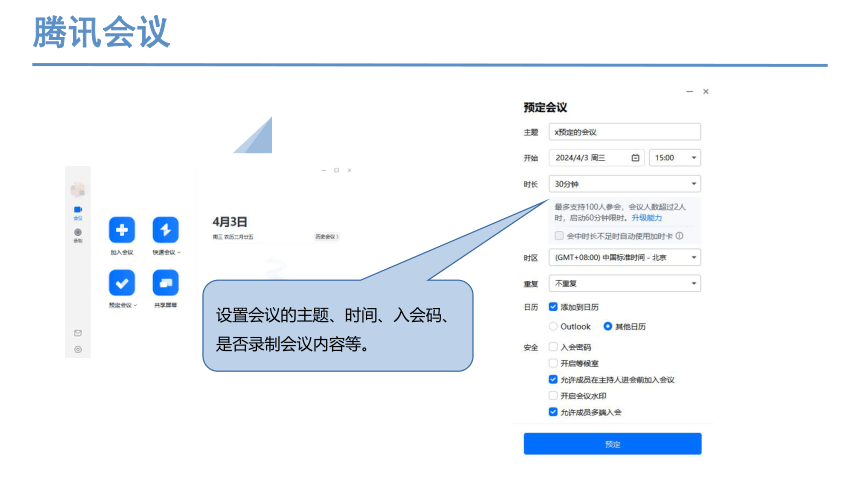Open calendar picker icon in start date
Viewport: 860px width, 484px height.
[x=635, y=158]
